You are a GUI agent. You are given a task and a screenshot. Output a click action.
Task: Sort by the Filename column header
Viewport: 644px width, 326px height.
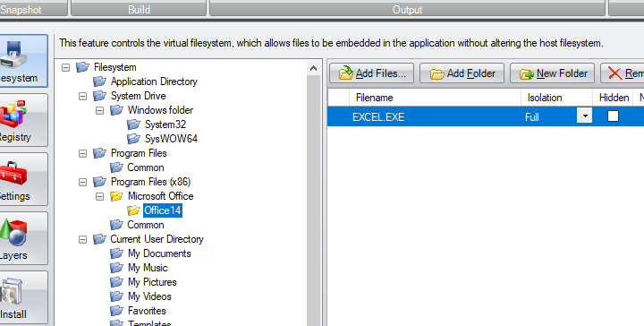(x=436, y=98)
